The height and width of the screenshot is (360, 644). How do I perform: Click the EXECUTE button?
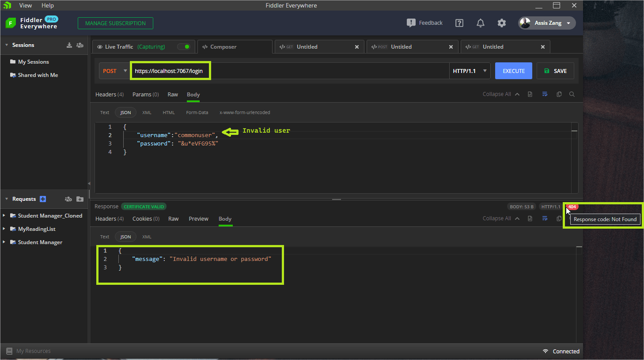pyautogui.click(x=514, y=71)
